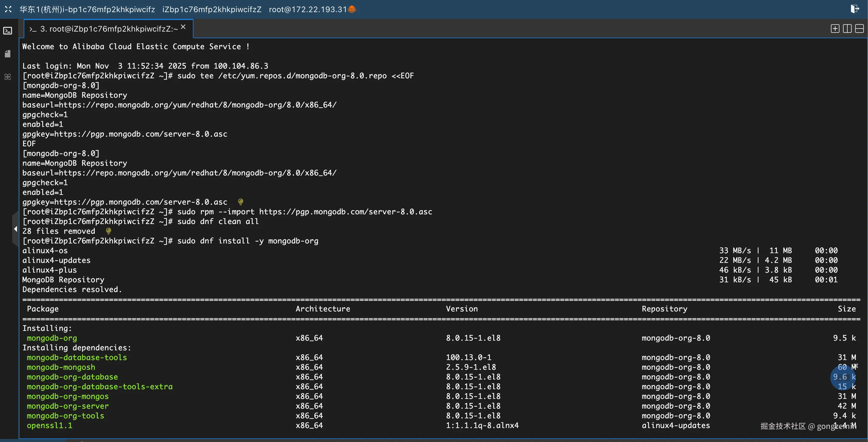Click the root@172.22.193.31 connection label
This screenshot has height=442, width=868.
307,9
